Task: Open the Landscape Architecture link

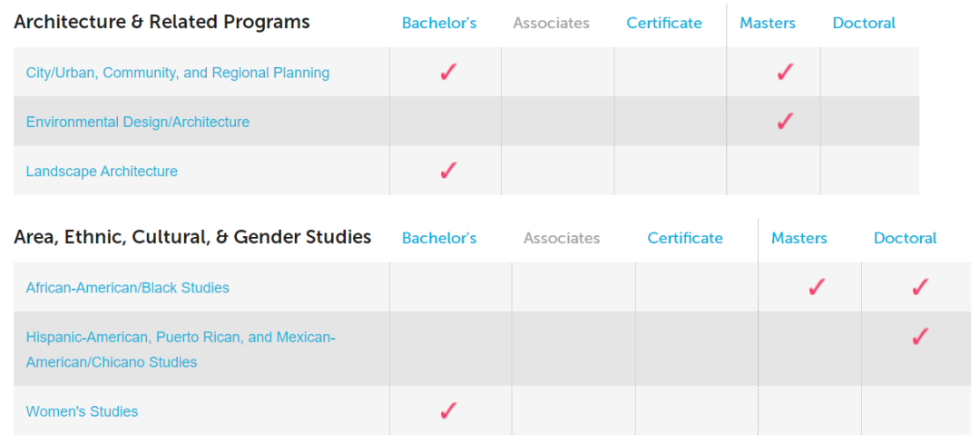Action: pyautogui.click(x=102, y=172)
